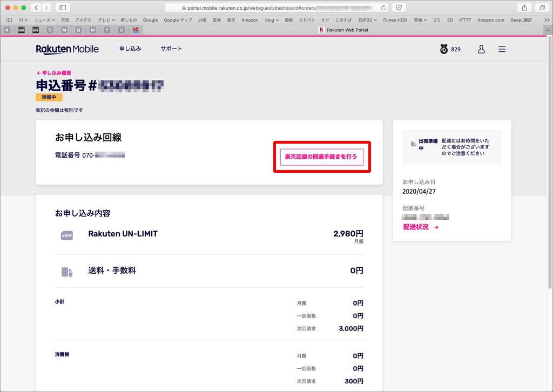Switch to the pinned MC tab
Image resolution: width=553 pixels, height=392 pixels.
[x=136, y=30]
